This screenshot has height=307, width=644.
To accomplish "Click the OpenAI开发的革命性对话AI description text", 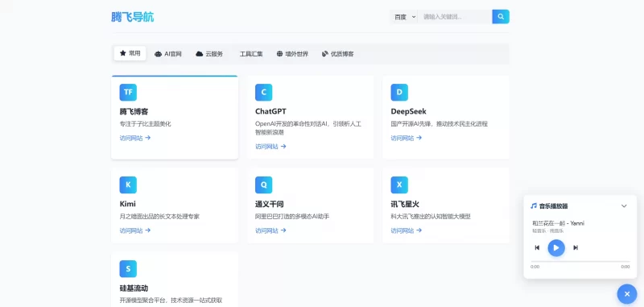I will pyautogui.click(x=308, y=128).
